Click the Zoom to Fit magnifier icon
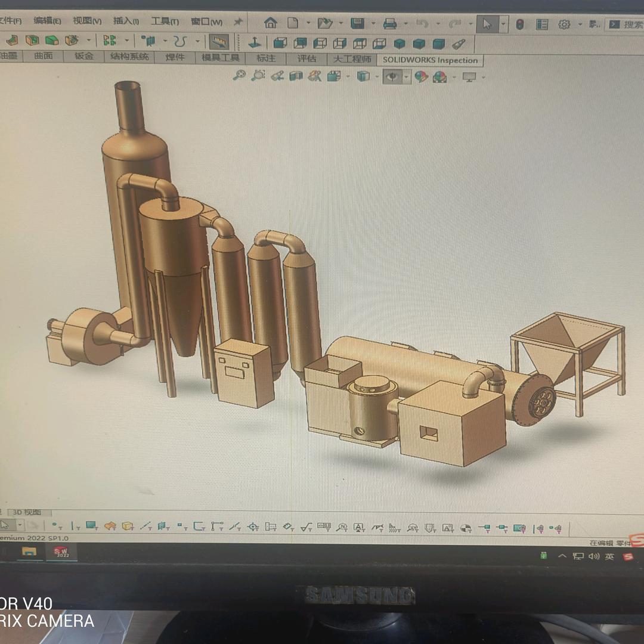 239,76
